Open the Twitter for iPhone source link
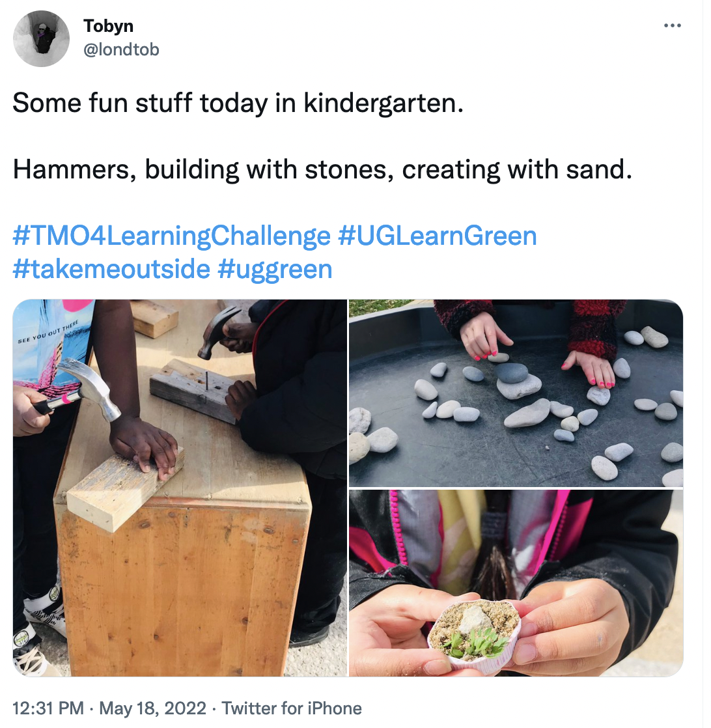The image size is (711, 728). 292,708
